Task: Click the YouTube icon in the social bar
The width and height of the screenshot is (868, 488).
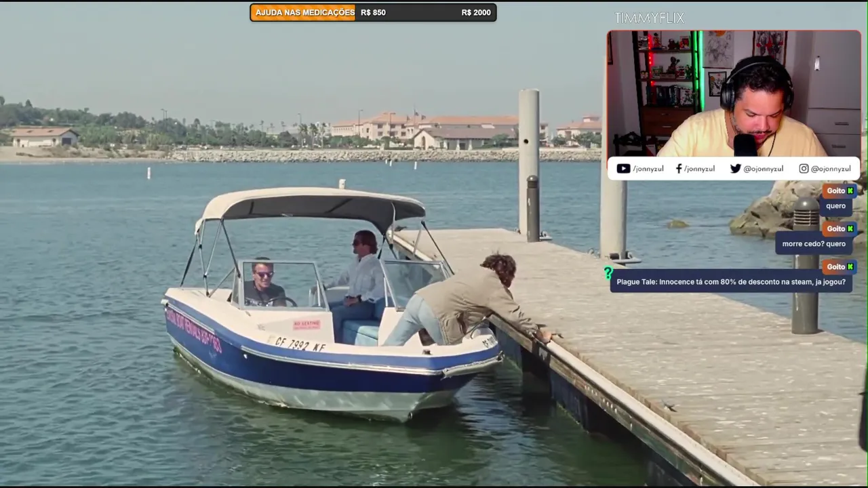Action: (x=623, y=169)
